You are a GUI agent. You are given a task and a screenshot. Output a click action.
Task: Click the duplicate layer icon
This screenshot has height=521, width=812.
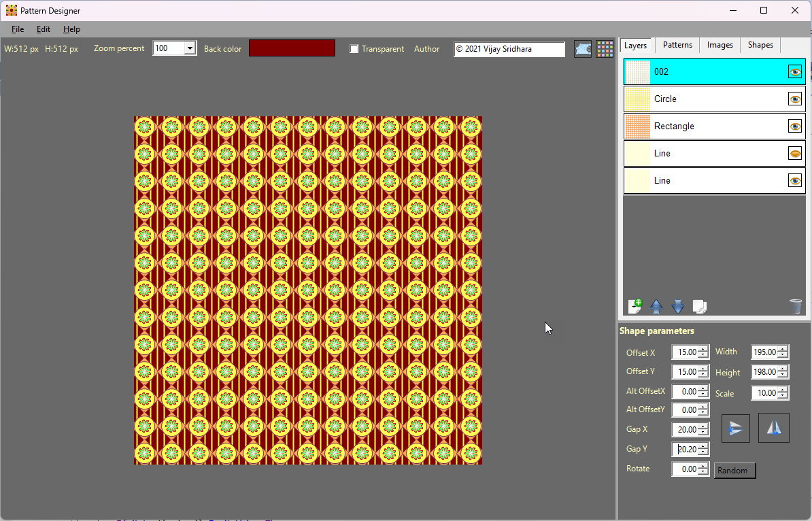700,307
